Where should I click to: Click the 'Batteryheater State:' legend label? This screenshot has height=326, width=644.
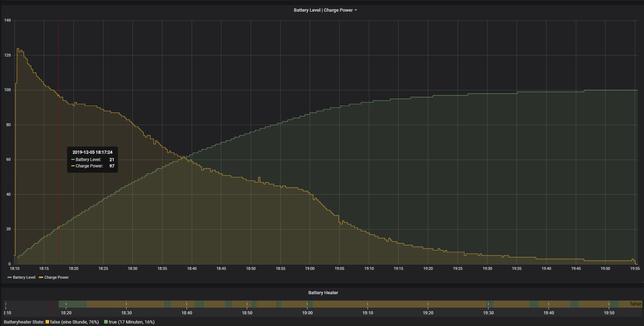(24, 322)
